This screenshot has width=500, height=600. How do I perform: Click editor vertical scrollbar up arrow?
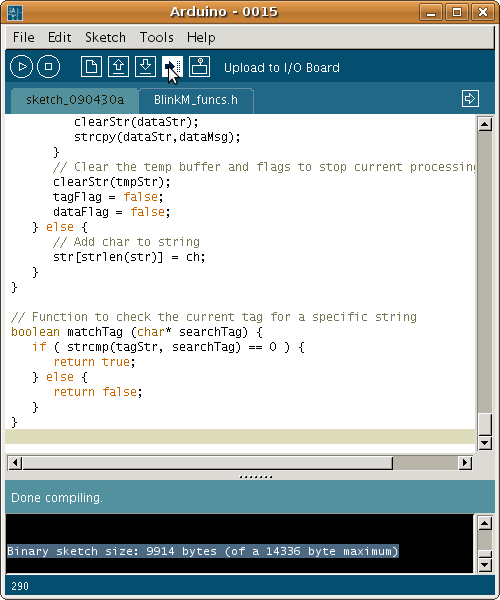coord(485,124)
